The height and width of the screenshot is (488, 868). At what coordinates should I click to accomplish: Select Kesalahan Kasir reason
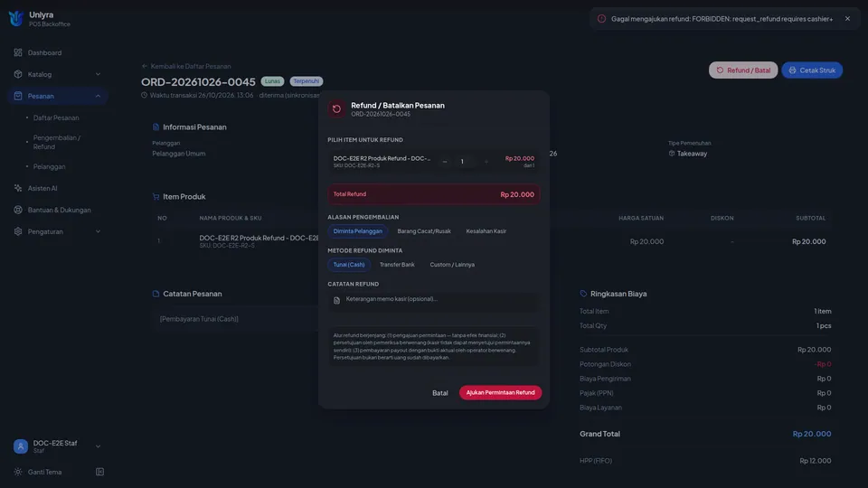(486, 231)
